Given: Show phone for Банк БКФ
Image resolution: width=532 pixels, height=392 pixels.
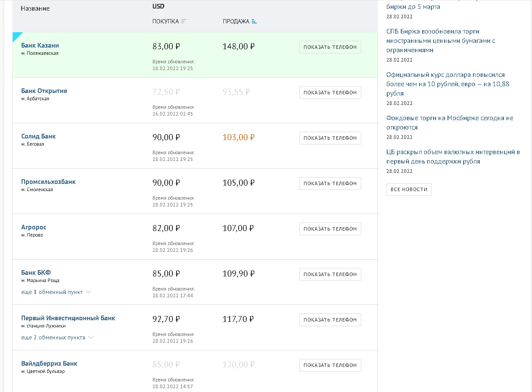Looking at the screenshot, I should point(330,274).
